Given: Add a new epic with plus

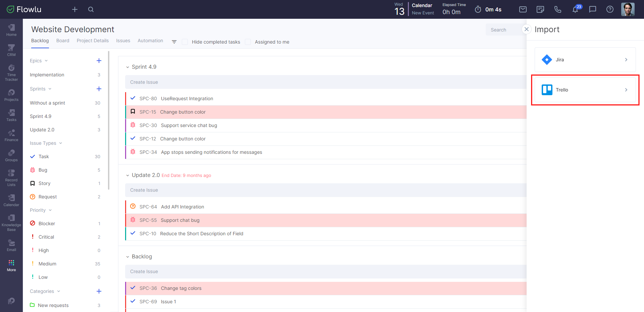Looking at the screenshot, I should pos(99,61).
